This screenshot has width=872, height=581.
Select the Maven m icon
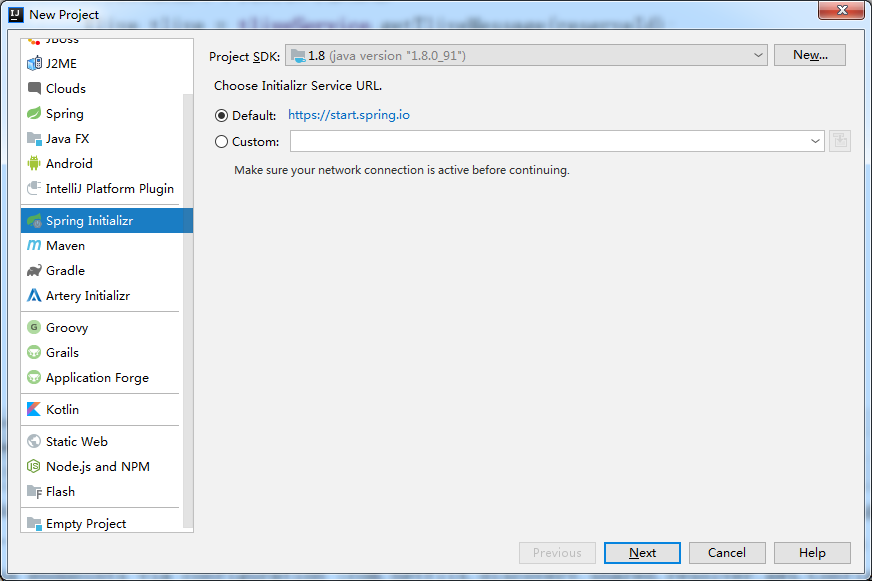pyautogui.click(x=34, y=245)
